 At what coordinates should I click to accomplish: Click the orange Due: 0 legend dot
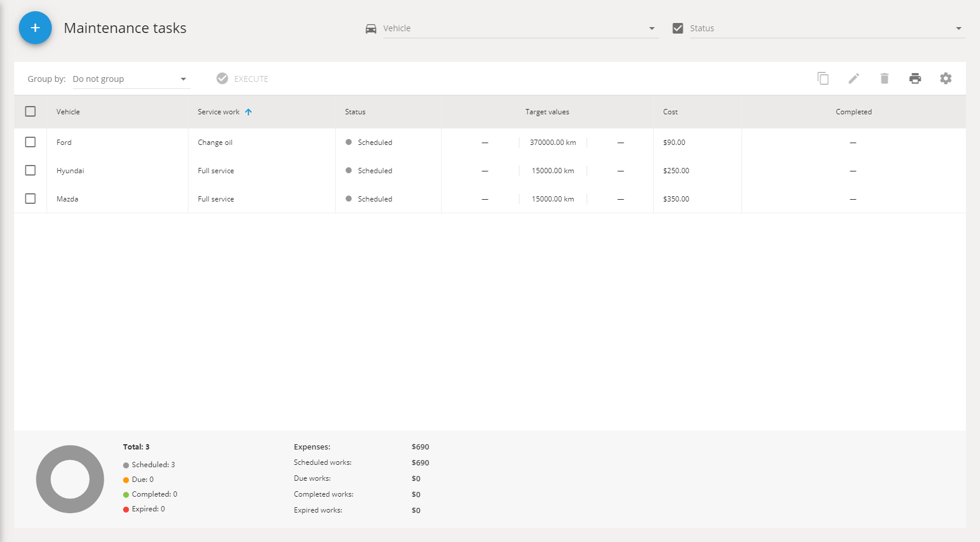pos(126,480)
